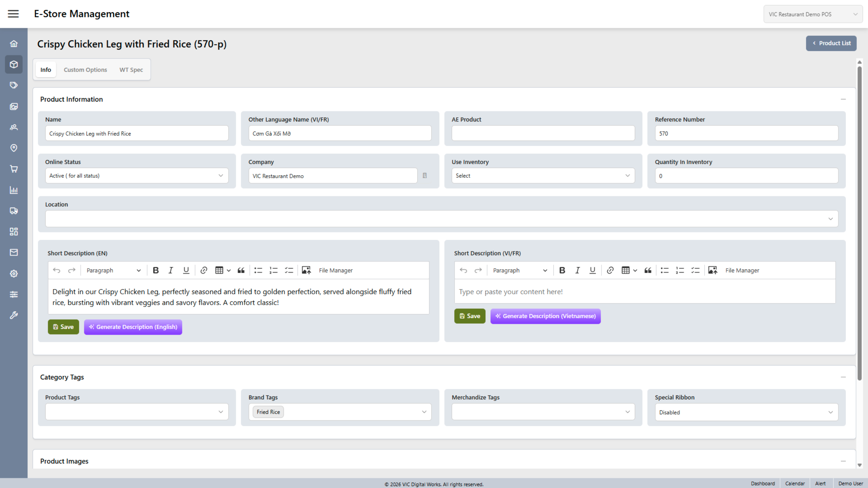Open the WT Spec tab

[131, 70]
